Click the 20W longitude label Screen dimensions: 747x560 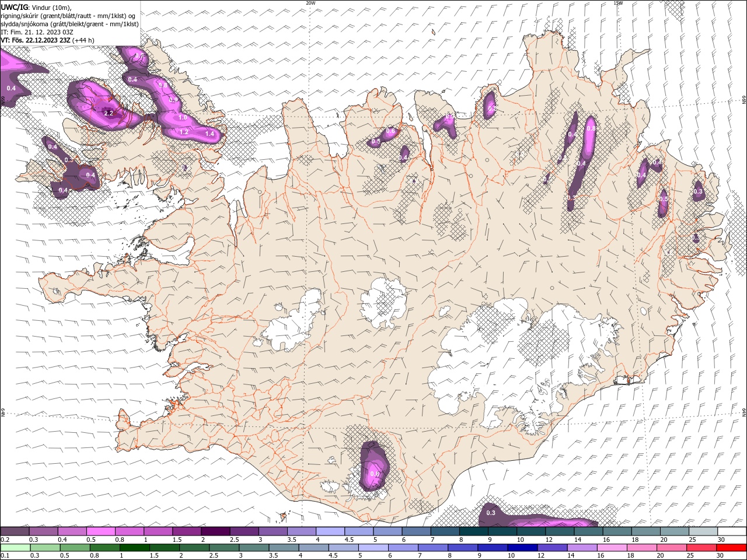pyautogui.click(x=310, y=3)
